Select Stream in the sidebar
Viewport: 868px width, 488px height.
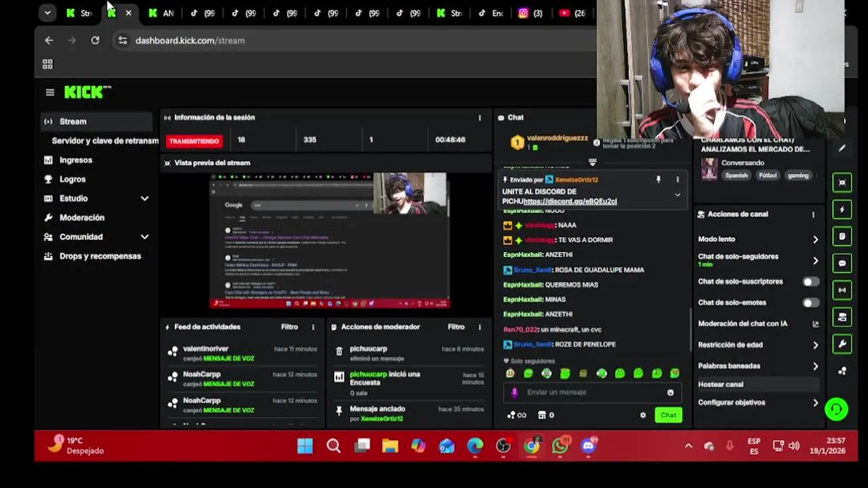coord(96,121)
